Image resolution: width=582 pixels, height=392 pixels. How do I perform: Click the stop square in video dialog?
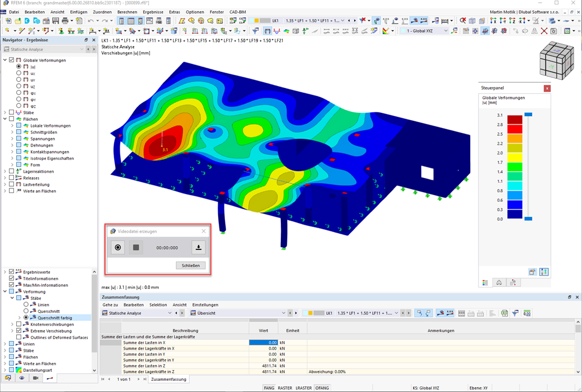click(x=136, y=247)
